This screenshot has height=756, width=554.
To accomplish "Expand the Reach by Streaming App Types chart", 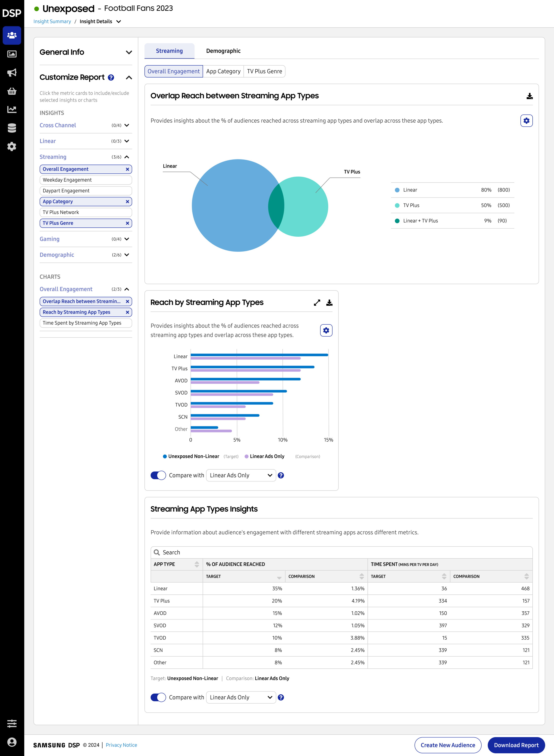I will 317,303.
